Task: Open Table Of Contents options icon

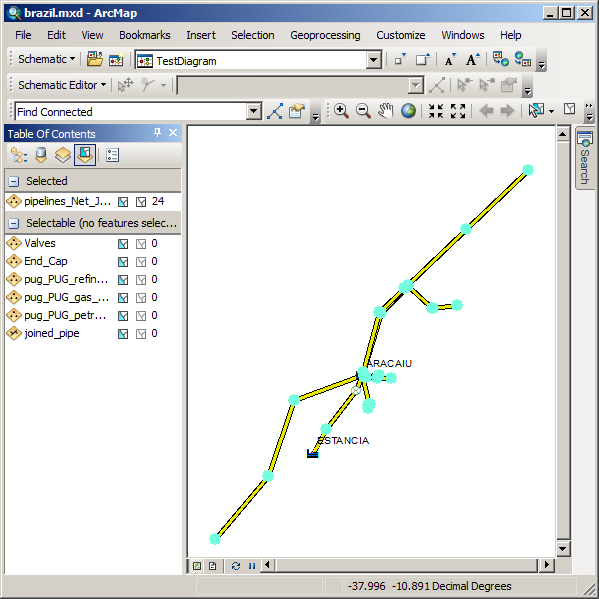Action: 112,155
